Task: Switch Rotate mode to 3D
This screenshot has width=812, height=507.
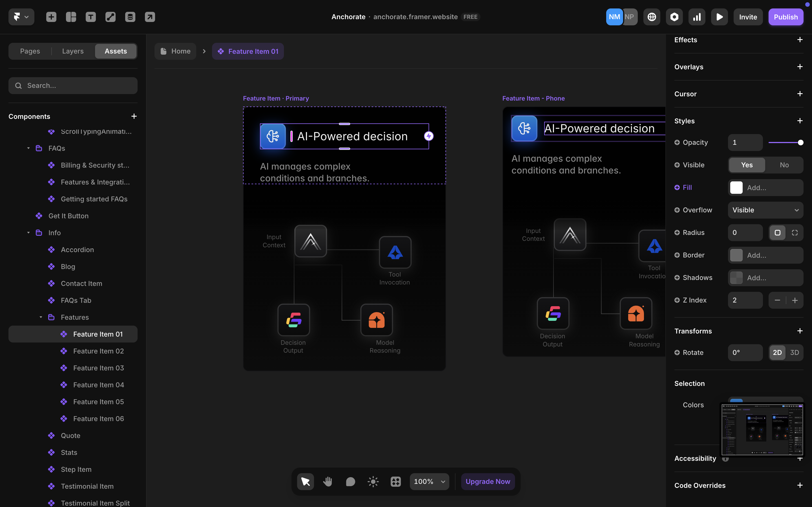Action: point(794,352)
